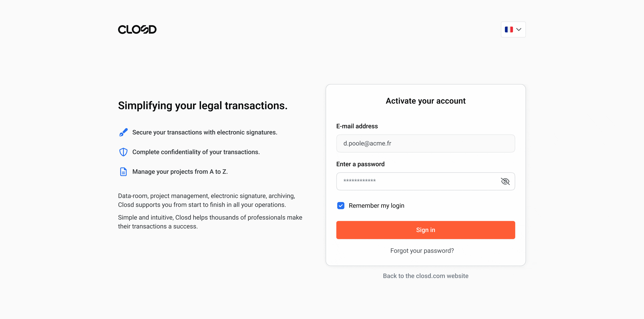The height and width of the screenshot is (319, 644).
Task: Click the Enter a password label
Action: point(360,164)
